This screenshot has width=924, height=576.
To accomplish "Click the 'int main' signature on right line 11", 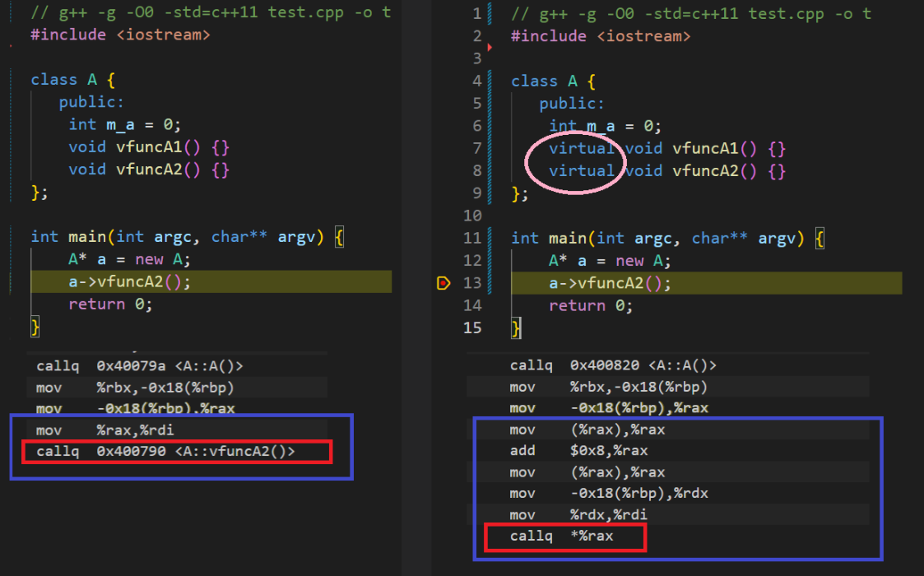I will [x=667, y=238].
